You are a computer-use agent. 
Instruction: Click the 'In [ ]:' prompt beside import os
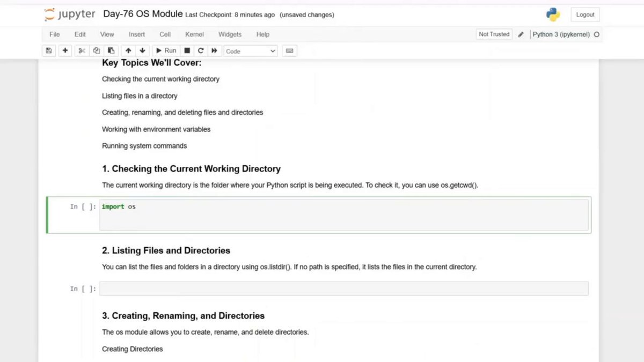83,206
